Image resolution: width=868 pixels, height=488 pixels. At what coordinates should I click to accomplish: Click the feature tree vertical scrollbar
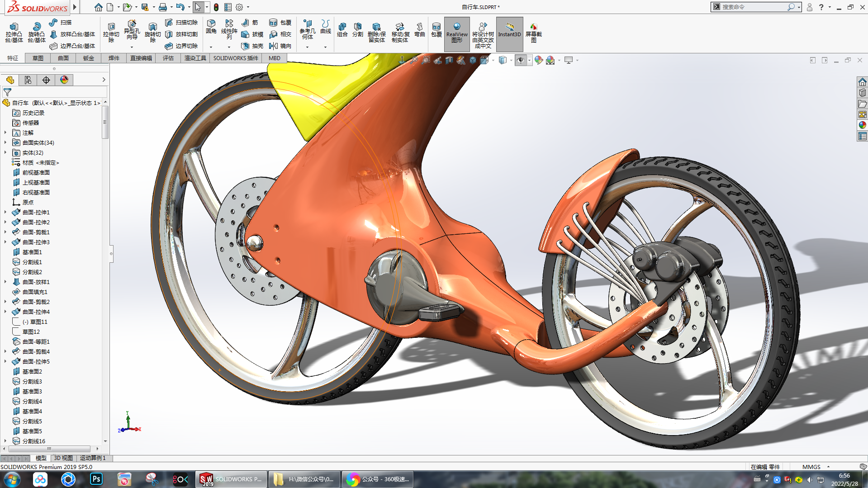(x=105, y=123)
